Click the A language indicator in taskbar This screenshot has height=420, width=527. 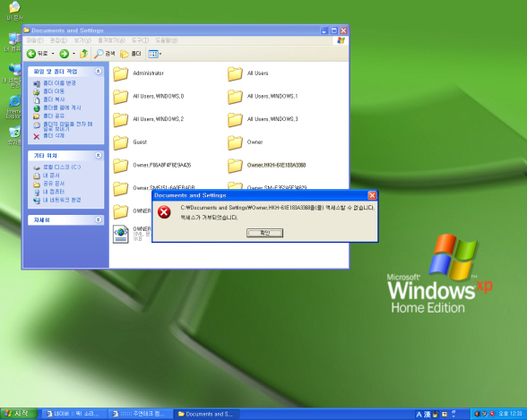[x=419, y=415]
